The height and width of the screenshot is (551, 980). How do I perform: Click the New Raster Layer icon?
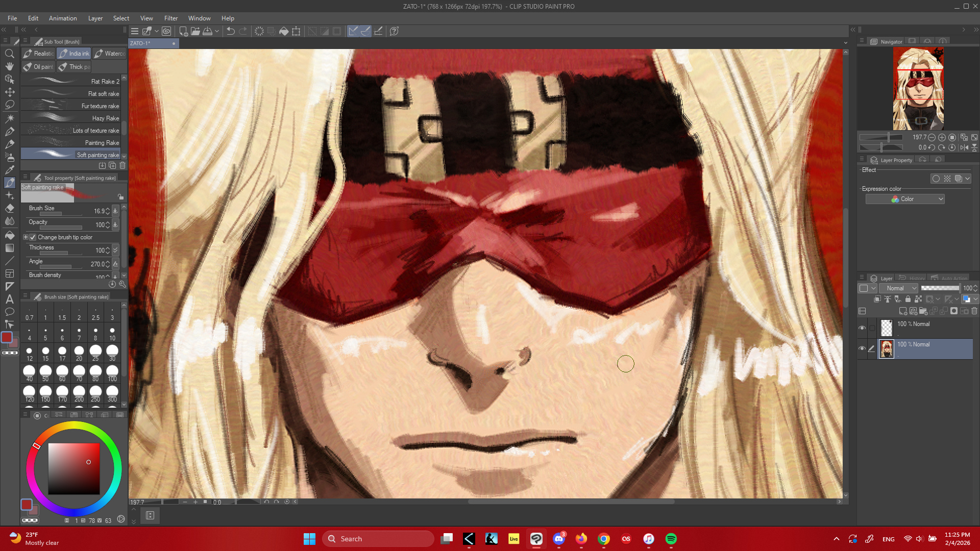(902, 311)
